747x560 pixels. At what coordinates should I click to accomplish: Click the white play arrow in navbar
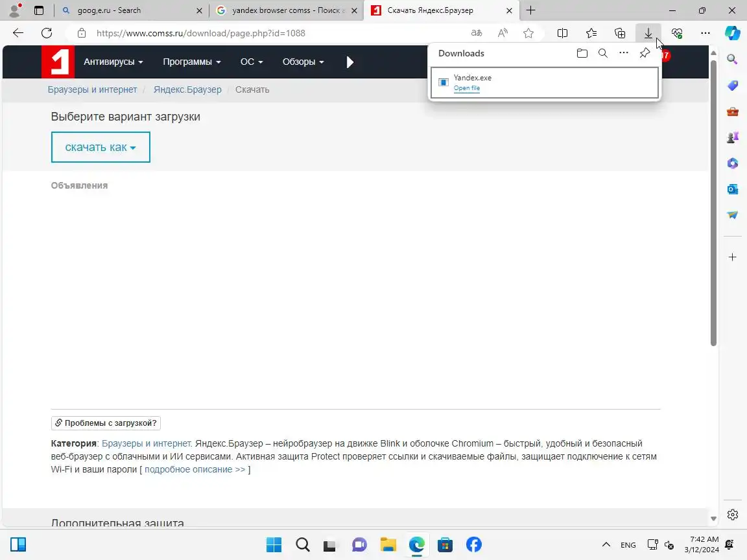(x=350, y=62)
